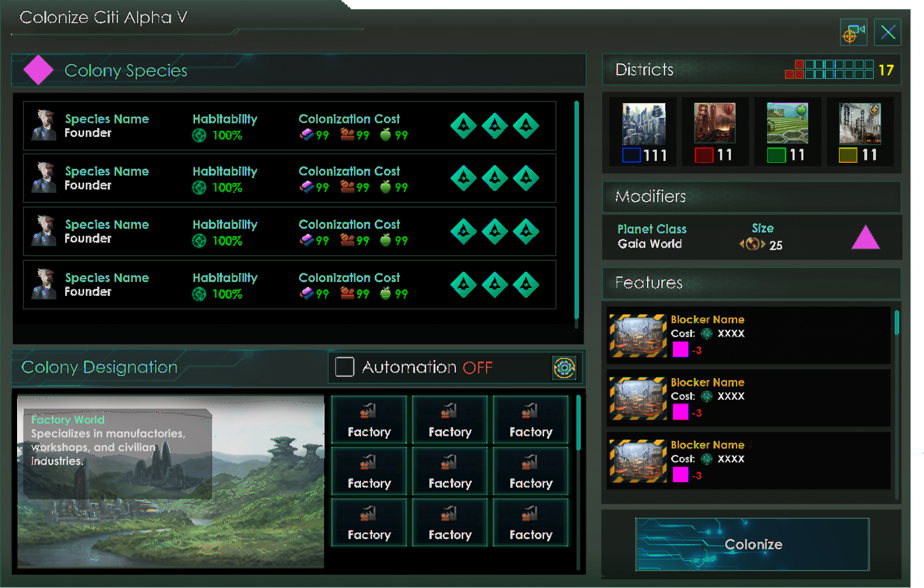
Task: Click last trait icon in fourth species row
Action: tap(526, 285)
